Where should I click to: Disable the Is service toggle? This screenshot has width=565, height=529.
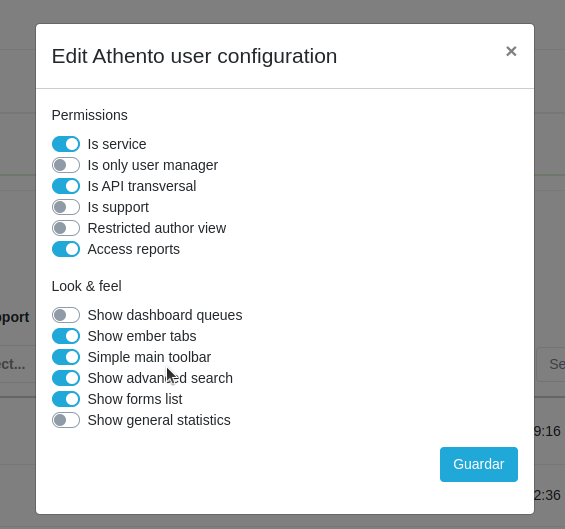pos(66,144)
